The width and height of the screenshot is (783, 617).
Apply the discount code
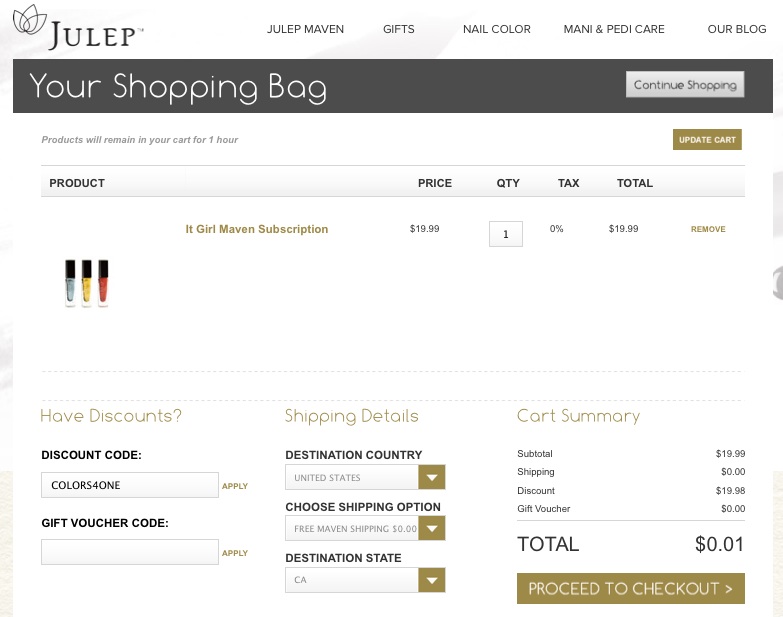click(235, 486)
